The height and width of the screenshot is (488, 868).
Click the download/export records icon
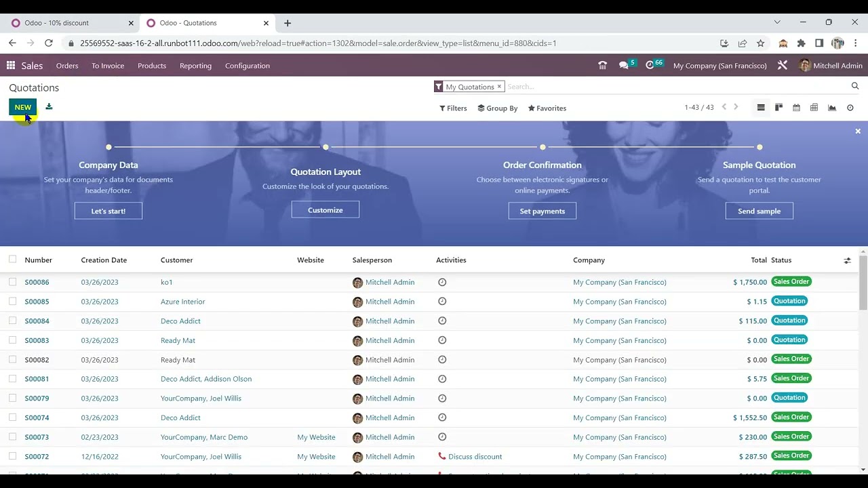(49, 106)
